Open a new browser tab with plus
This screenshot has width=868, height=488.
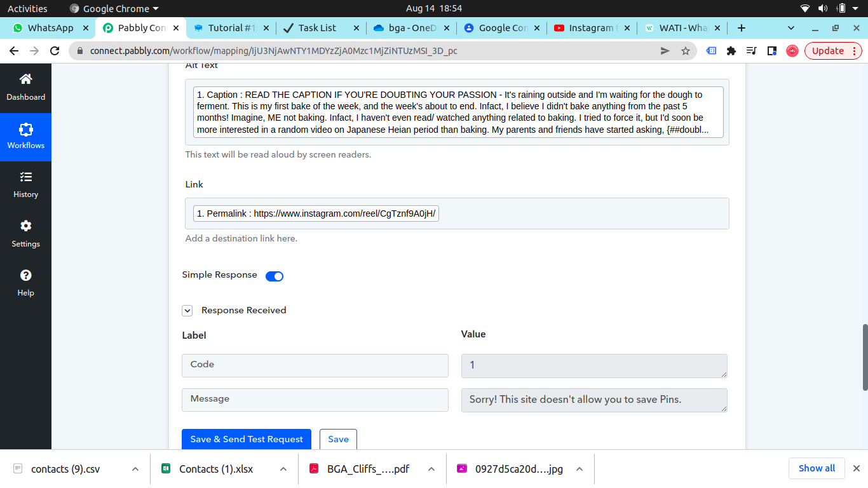pyautogui.click(x=742, y=28)
